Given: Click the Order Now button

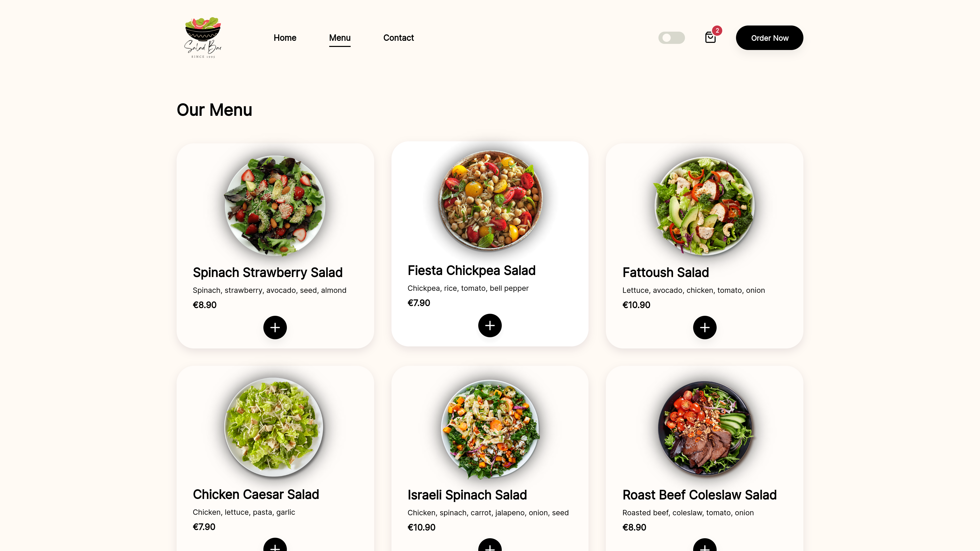Looking at the screenshot, I should pos(770,38).
